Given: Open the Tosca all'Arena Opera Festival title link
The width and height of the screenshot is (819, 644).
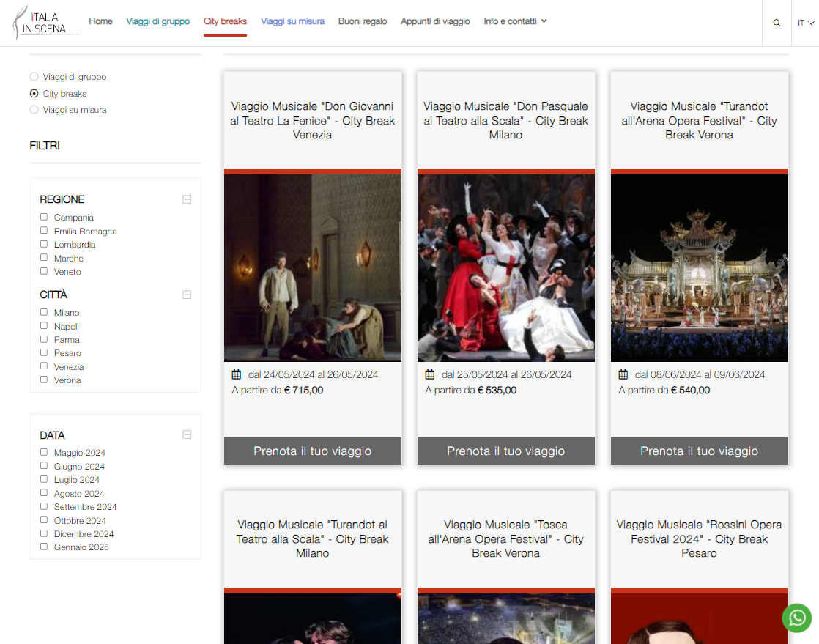Looking at the screenshot, I should coord(505,538).
